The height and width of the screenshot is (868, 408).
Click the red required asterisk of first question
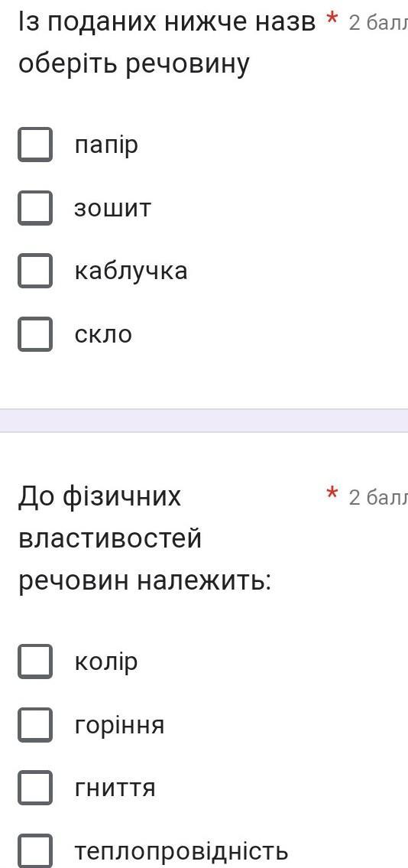click(x=332, y=19)
